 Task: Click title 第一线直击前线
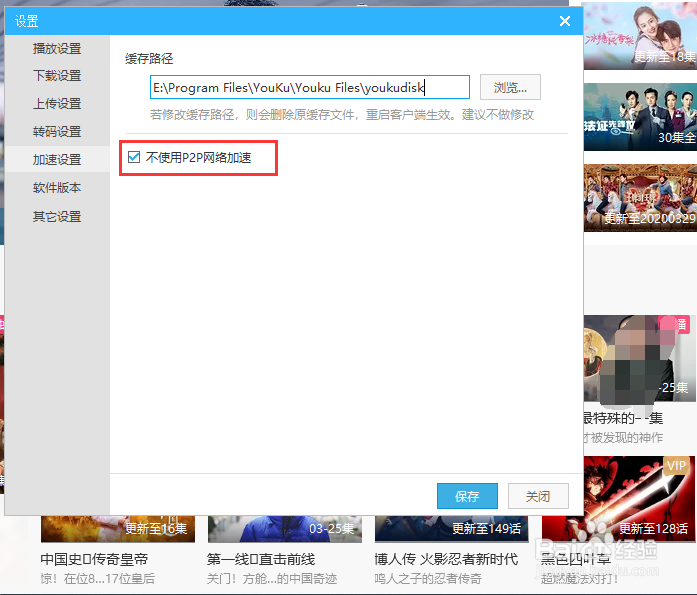coord(261,559)
